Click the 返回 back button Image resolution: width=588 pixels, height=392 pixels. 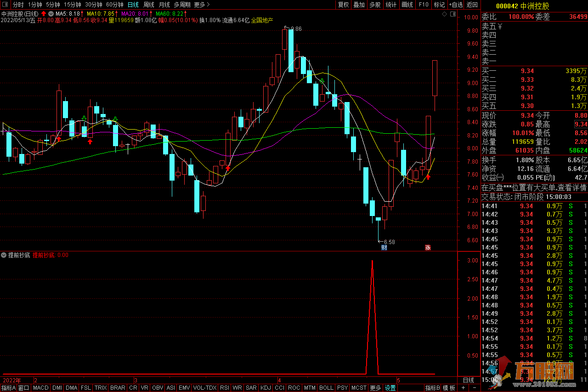(x=472, y=5)
